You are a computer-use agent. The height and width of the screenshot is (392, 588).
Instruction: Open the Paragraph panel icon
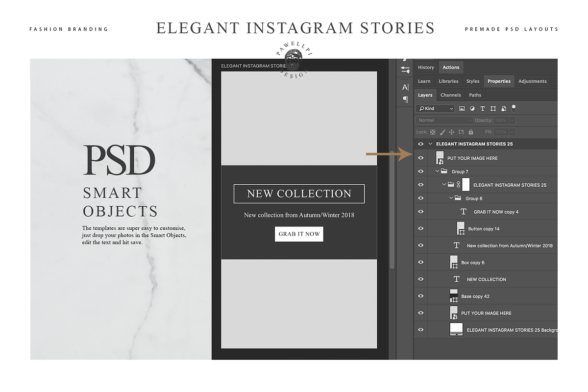pyautogui.click(x=405, y=99)
